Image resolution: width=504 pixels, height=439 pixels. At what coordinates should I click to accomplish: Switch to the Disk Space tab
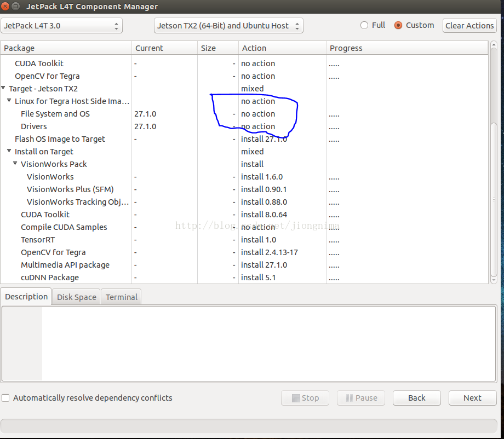77,297
